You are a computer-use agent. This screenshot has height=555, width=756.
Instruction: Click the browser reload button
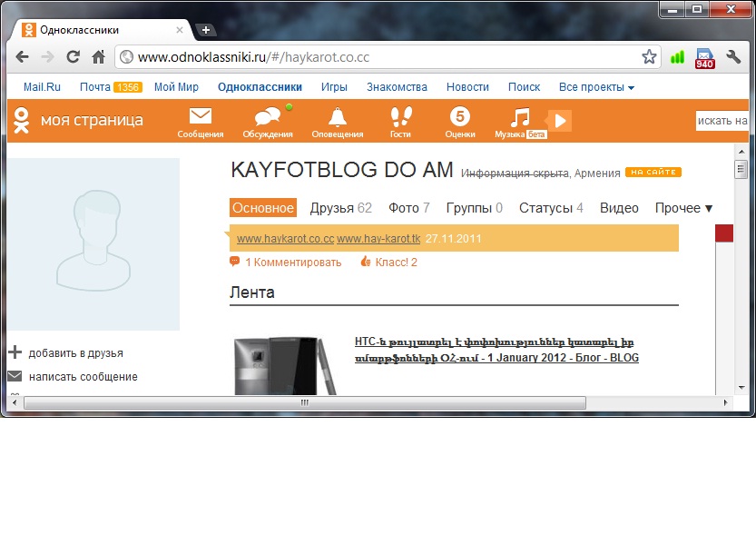[73, 56]
